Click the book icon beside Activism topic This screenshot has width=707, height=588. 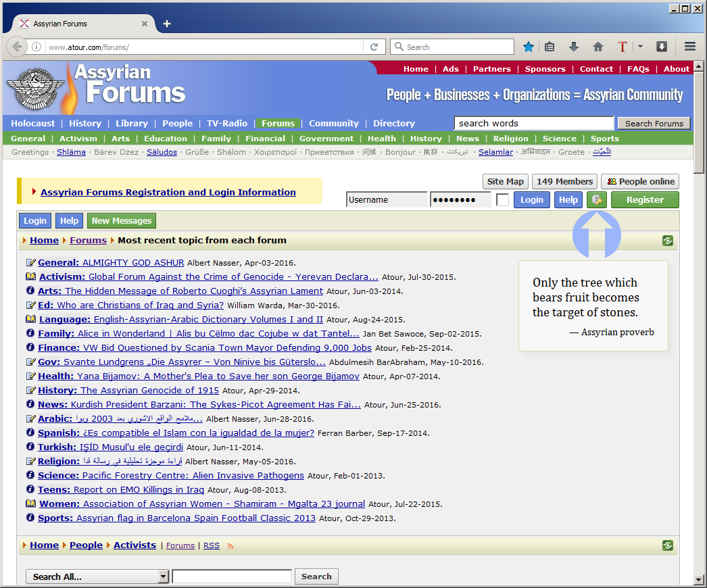(x=30, y=276)
